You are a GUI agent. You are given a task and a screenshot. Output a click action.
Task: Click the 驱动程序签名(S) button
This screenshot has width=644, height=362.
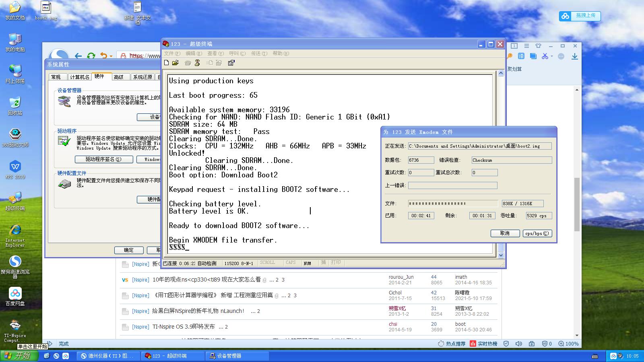point(103,159)
